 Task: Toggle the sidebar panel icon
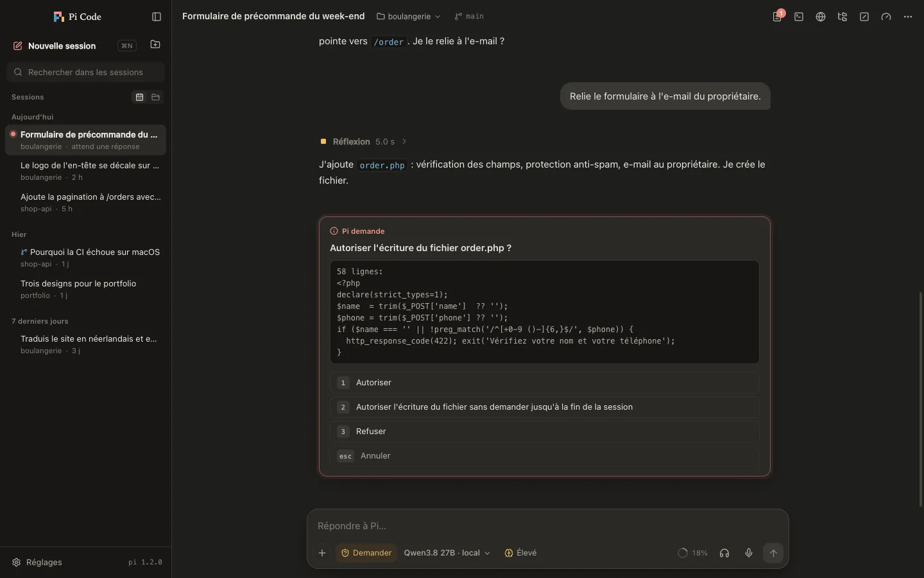(x=157, y=17)
